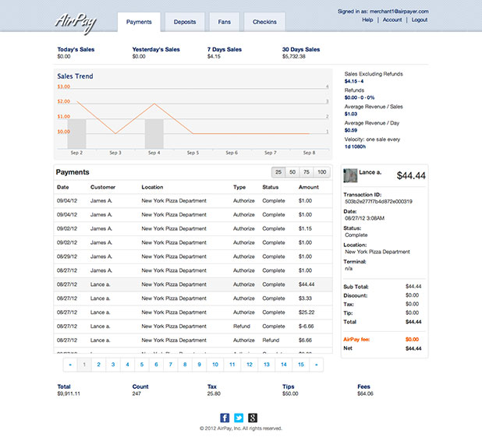Click the $5,732.38 sales value
Image resolution: width=482 pixels, height=448 pixels.
tap(294, 57)
